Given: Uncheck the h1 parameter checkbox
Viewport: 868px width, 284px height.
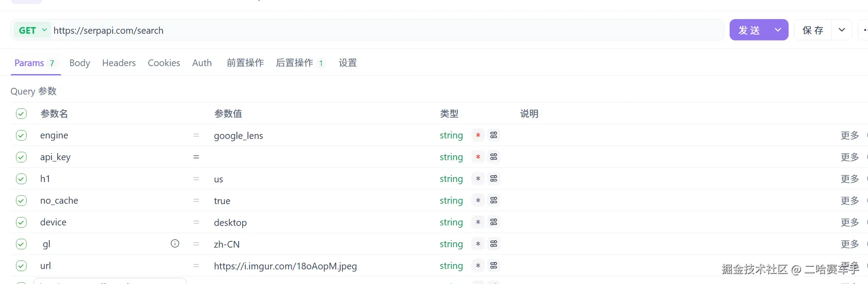Looking at the screenshot, I should click(21, 179).
